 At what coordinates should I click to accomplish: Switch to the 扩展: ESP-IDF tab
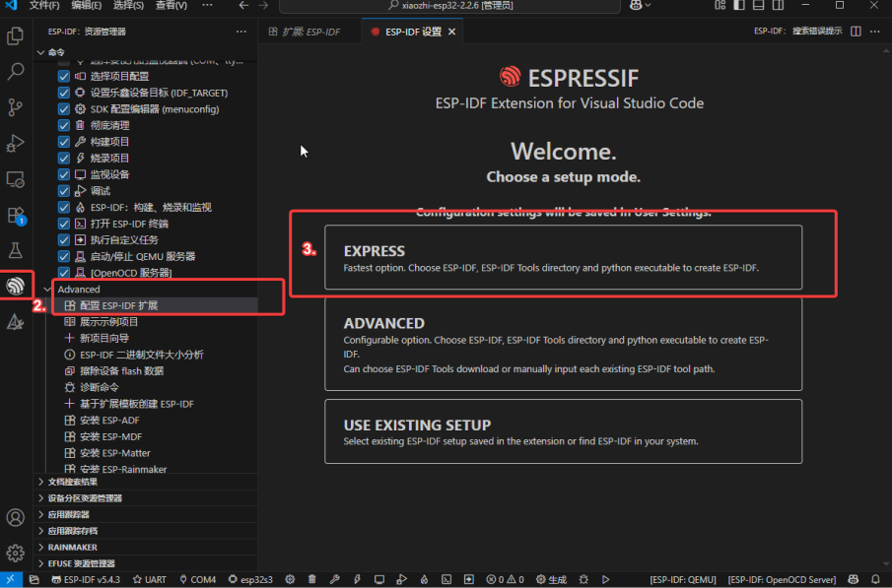tap(310, 32)
